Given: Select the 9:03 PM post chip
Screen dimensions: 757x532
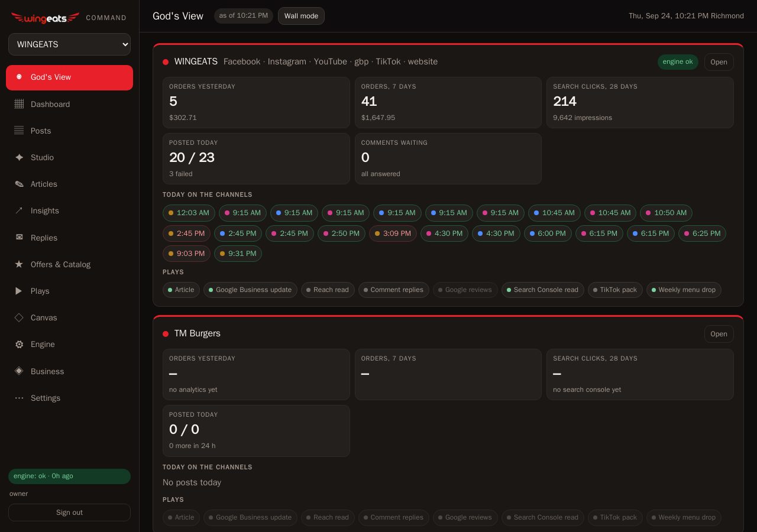Looking at the screenshot, I should 186,254.
